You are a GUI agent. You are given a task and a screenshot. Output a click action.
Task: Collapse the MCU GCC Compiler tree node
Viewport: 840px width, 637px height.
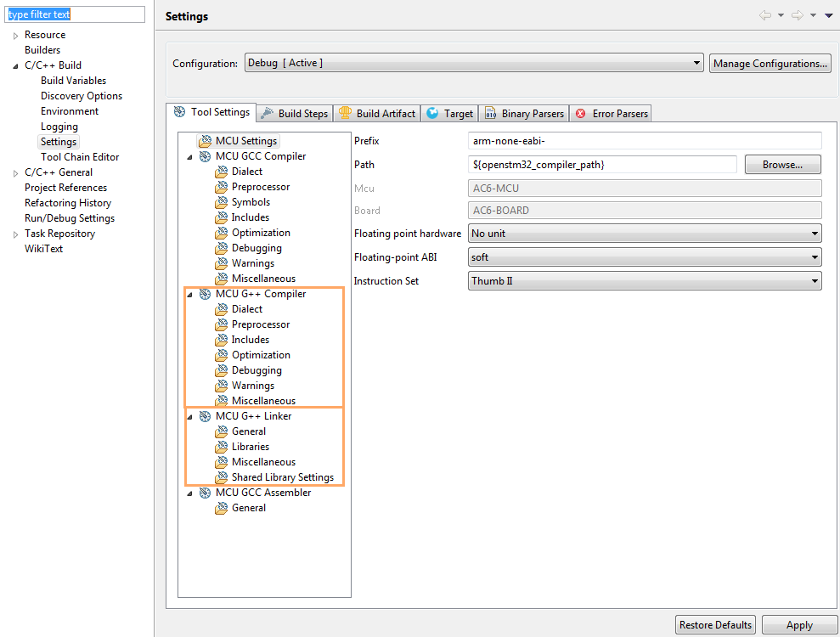pyautogui.click(x=189, y=157)
